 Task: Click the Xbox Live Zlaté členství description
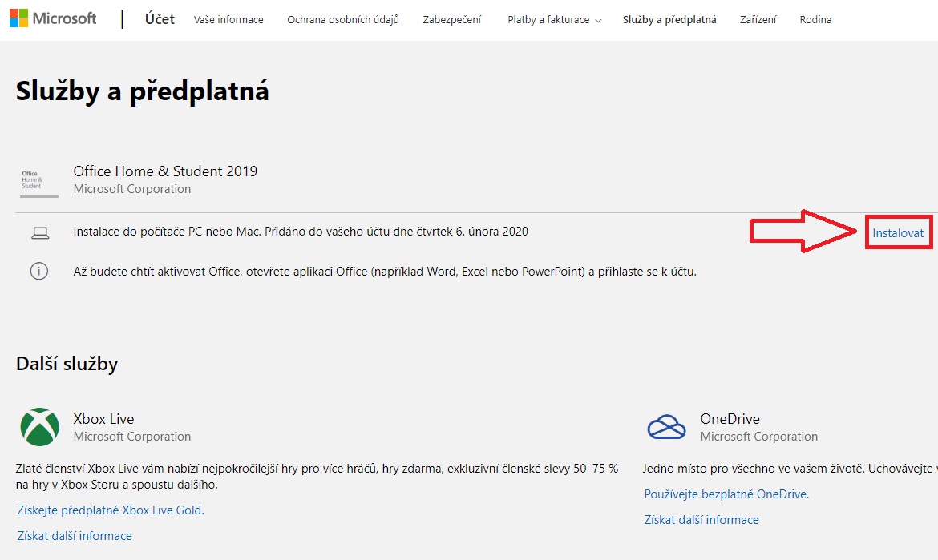tap(317, 477)
